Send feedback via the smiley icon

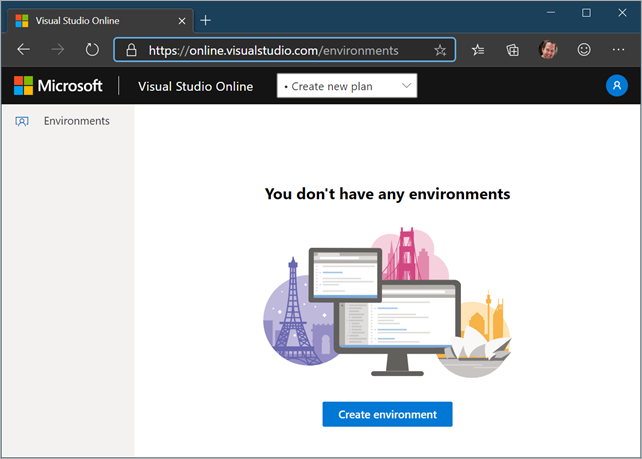coord(584,50)
